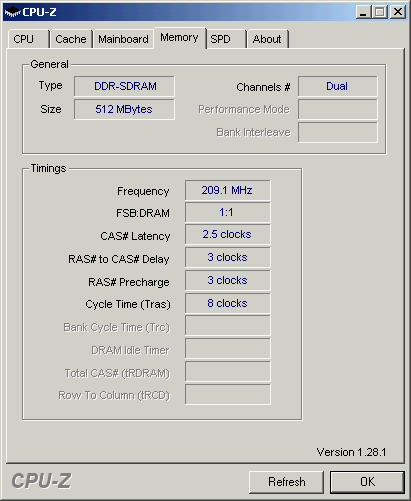This screenshot has width=411, height=501.
Task: Click the empty Performance Mode field
Action: tap(338, 109)
